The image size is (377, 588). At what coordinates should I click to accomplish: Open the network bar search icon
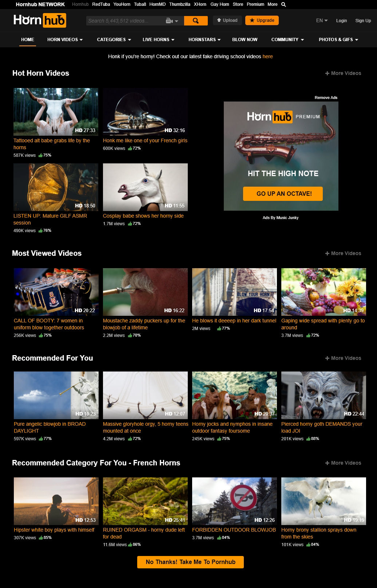[x=283, y=4]
